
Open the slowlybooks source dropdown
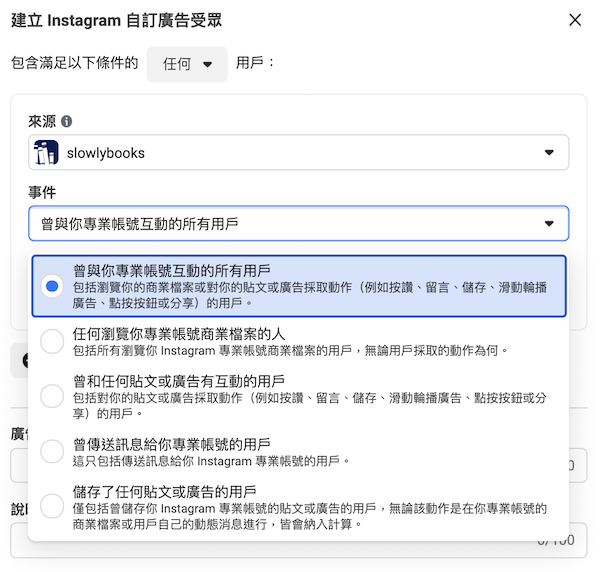(x=298, y=152)
